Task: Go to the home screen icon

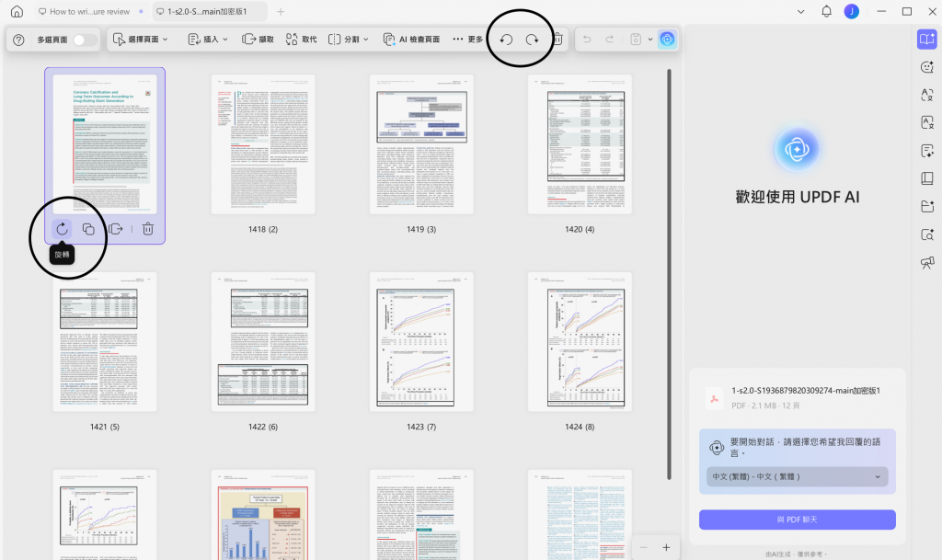Action: point(17,11)
